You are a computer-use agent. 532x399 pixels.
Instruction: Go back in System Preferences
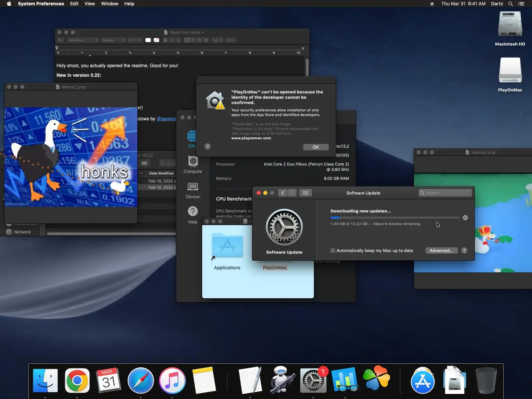[x=283, y=193]
